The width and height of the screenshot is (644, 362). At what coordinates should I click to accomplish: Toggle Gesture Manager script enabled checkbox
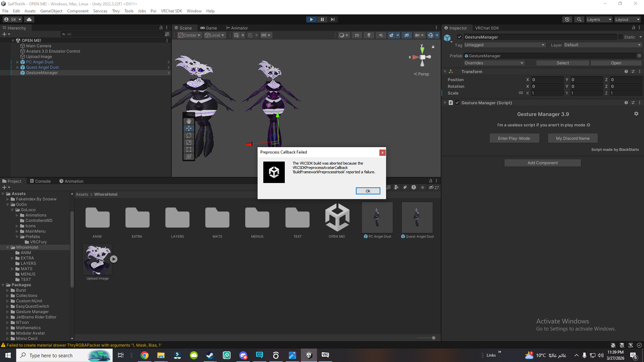click(457, 103)
